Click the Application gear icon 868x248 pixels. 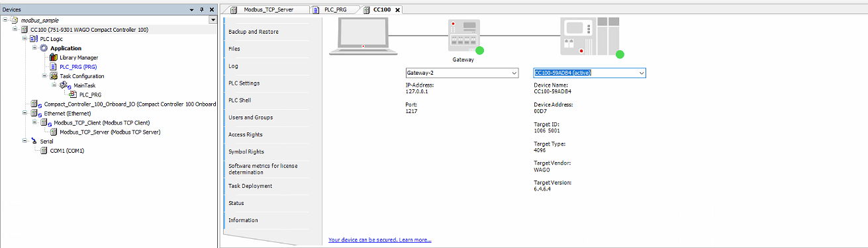point(44,48)
